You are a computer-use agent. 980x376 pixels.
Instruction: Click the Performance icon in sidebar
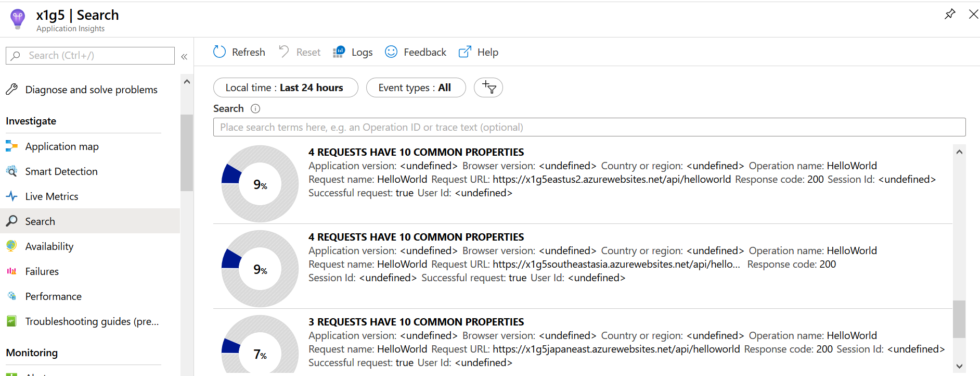point(12,296)
